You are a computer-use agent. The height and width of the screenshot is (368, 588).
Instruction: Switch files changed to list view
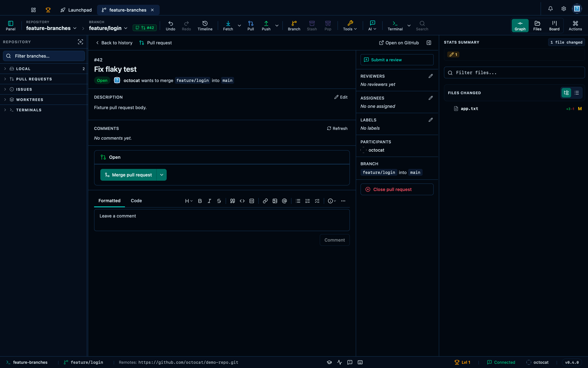click(577, 93)
